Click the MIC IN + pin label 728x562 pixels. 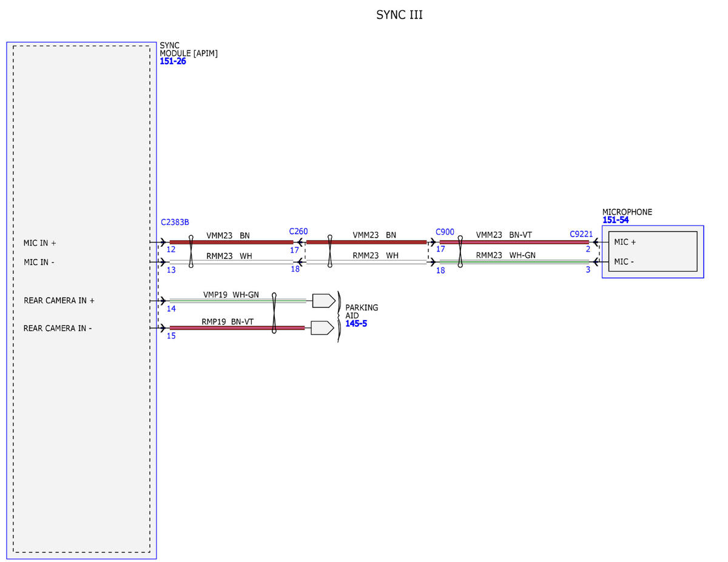(40, 243)
